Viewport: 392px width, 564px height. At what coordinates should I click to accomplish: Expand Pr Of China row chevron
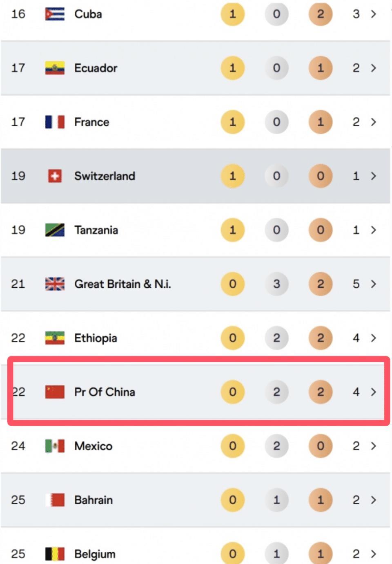(x=373, y=392)
